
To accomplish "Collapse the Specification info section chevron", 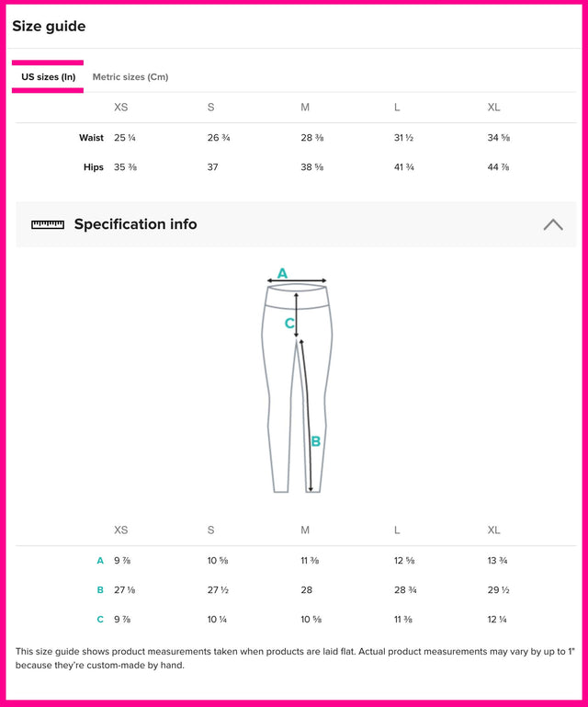I will click(552, 224).
